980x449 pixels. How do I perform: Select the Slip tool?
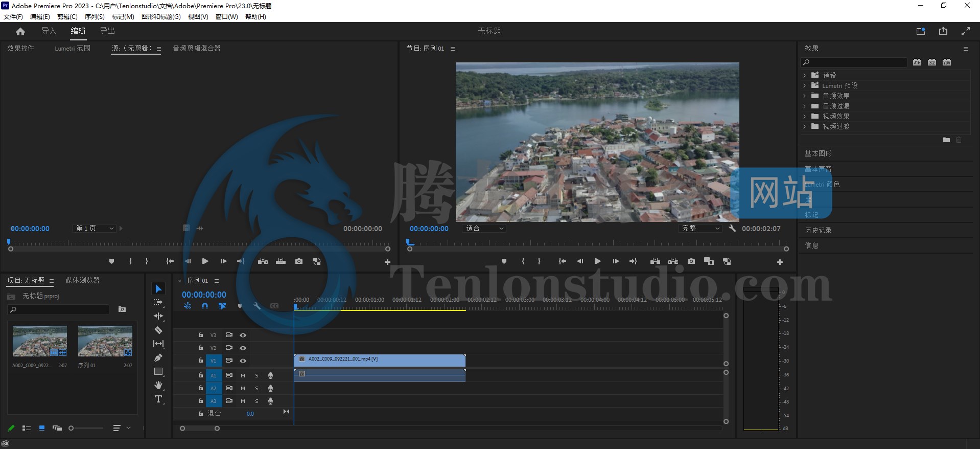[158, 344]
